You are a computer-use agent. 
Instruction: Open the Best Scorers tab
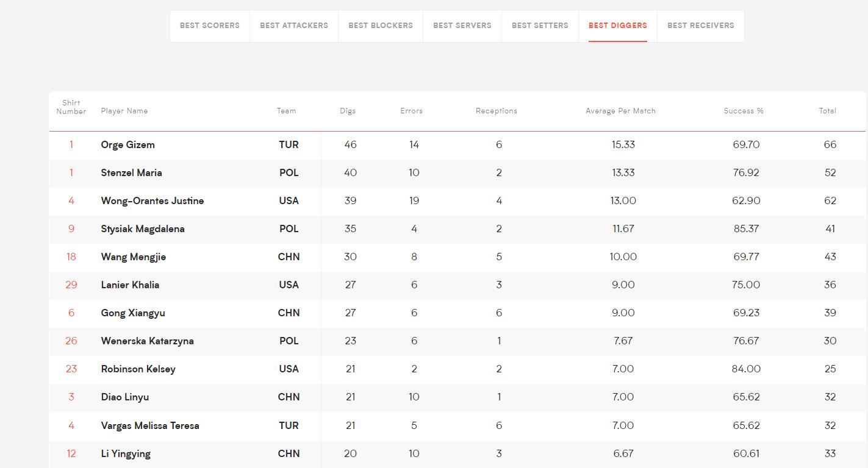pyautogui.click(x=210, y=26)
